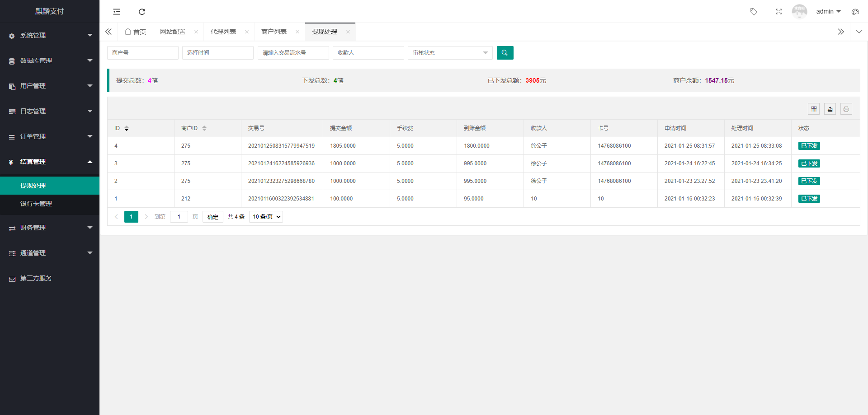Collapse the sidebar with the hamburger icon
This screenshot has width=868, height=415.
click(x=116, y=11)
